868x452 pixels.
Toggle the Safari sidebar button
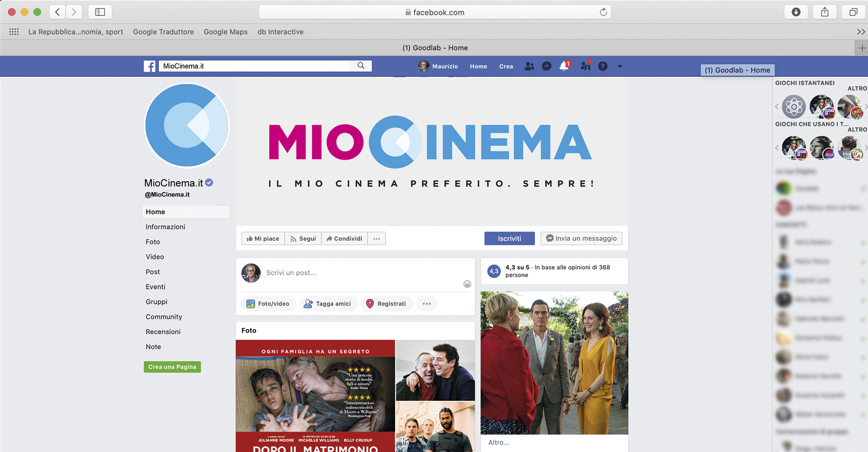pos(100,12)
